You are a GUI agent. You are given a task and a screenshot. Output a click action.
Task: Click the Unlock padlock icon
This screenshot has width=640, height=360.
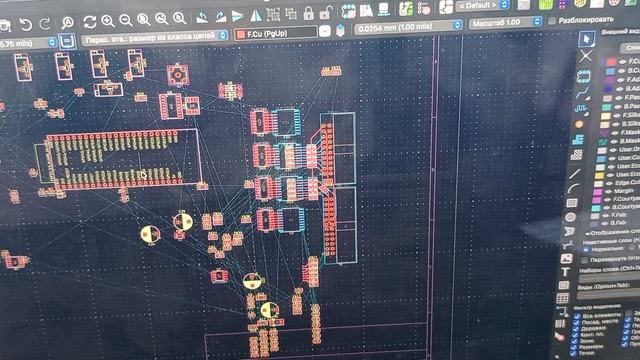[326, 13]
